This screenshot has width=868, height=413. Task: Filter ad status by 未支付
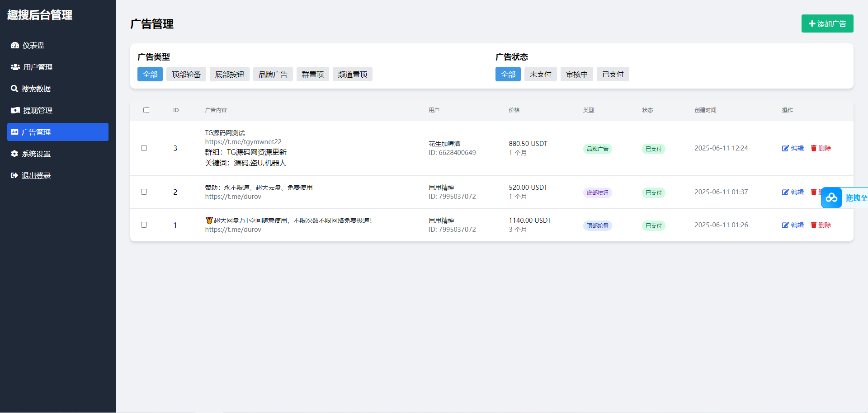540,74
